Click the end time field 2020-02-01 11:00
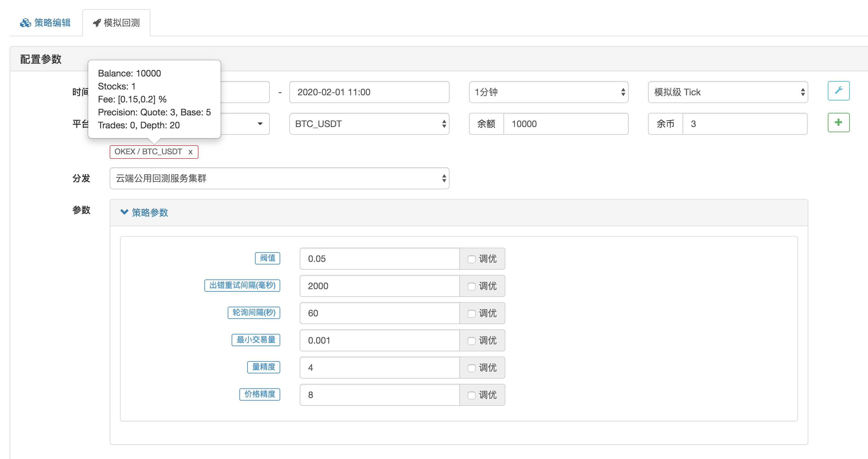 (x=369, y=92)
